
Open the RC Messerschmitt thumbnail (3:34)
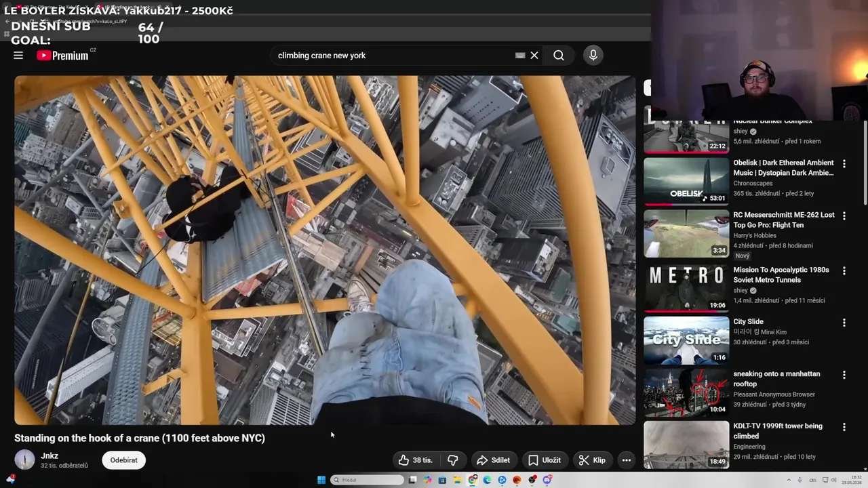(x=686, y=233)
